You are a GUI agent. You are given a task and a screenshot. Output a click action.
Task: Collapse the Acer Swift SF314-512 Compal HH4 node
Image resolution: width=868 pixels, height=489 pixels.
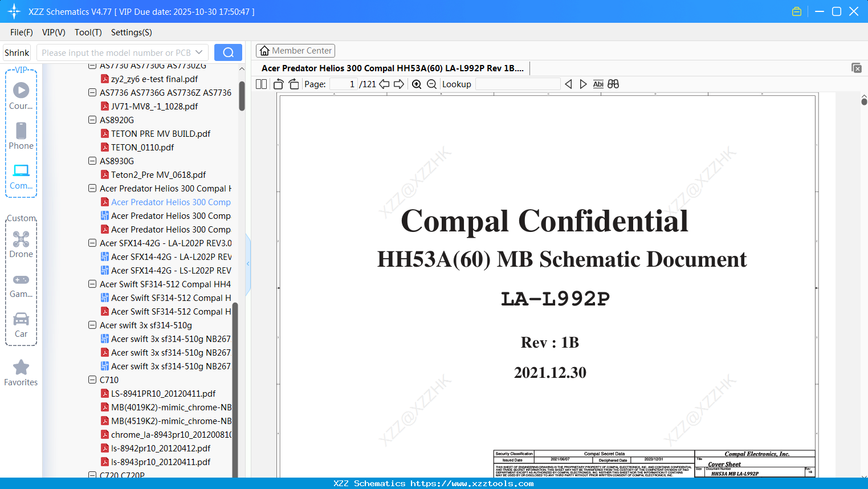92,284
